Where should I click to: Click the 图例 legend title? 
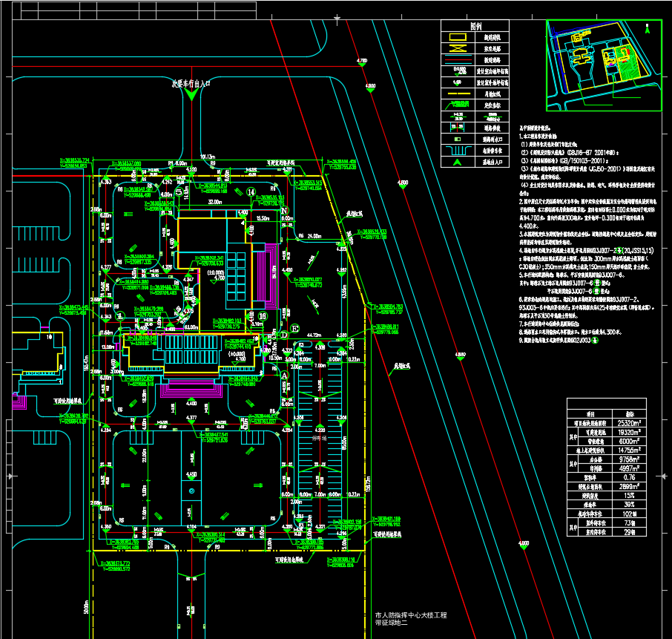click(475, 26)
